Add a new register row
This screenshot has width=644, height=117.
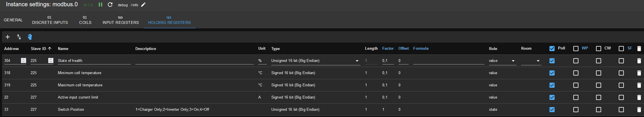coord(8,37)
